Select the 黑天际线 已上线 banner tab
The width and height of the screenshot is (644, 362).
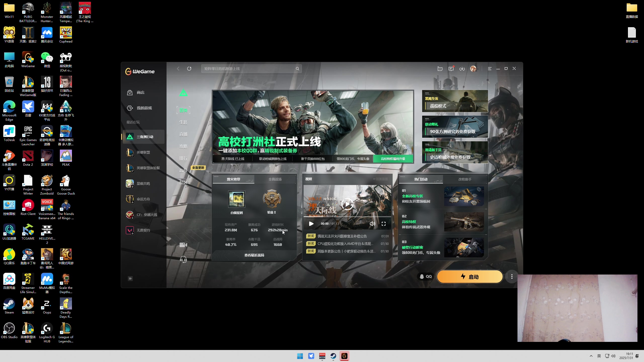[233, 159]
